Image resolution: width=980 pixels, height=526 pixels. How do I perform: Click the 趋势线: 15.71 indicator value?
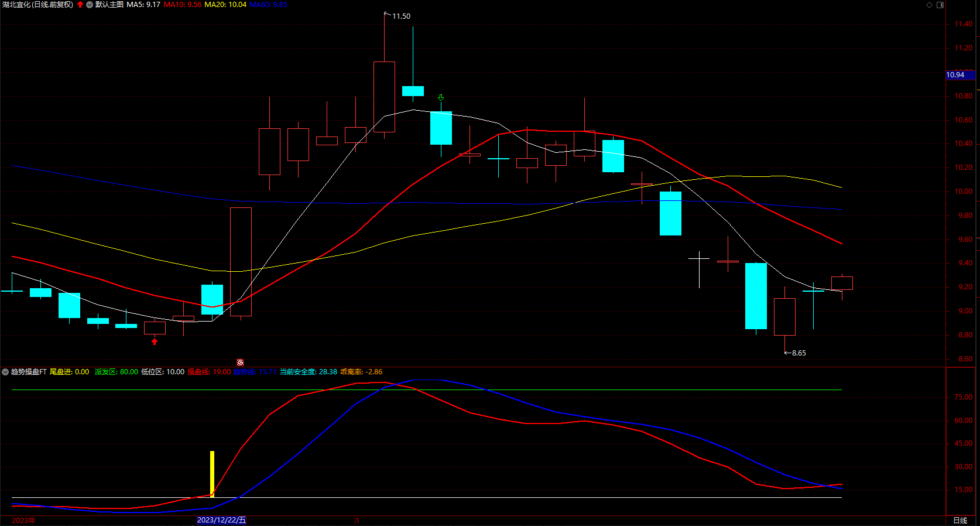(255, 372)
